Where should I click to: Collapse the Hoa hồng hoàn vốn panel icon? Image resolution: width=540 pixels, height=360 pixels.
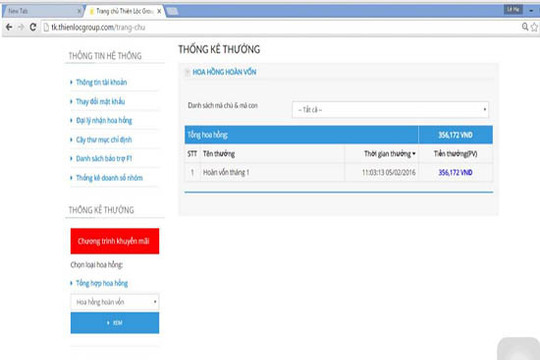coord(187,72)
